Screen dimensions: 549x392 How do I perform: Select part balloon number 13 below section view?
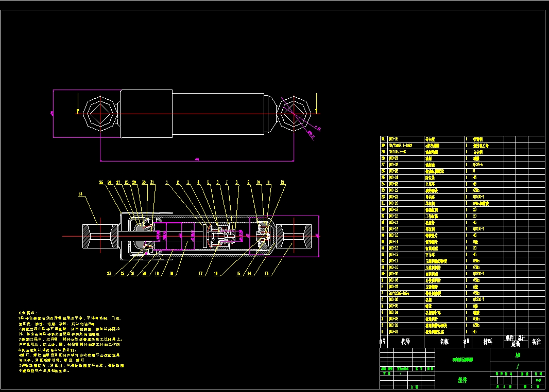(267, 274)
